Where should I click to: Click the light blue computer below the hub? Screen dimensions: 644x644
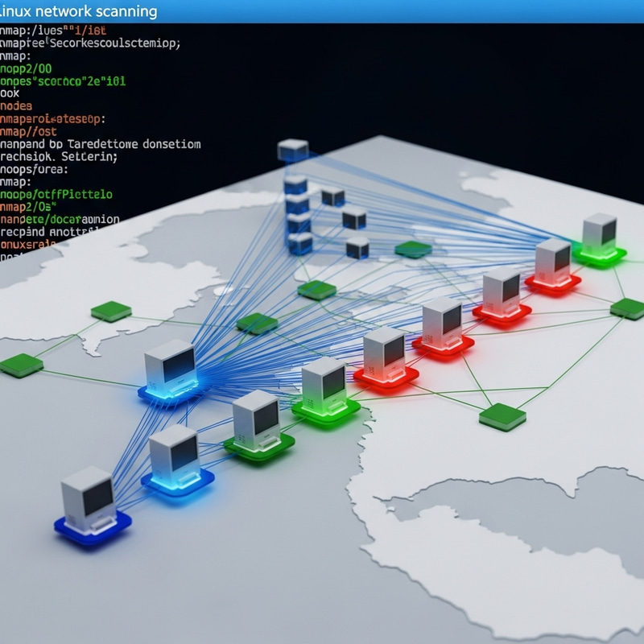175,456
